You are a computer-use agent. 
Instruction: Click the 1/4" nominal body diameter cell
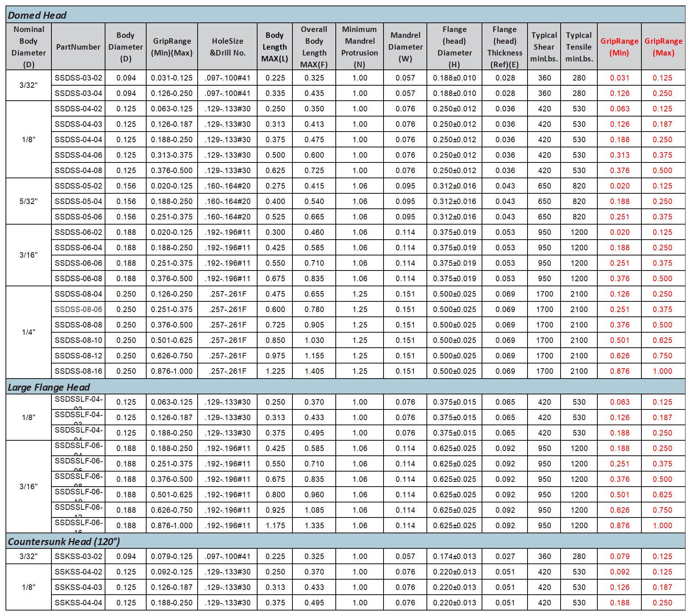[29, 332]
